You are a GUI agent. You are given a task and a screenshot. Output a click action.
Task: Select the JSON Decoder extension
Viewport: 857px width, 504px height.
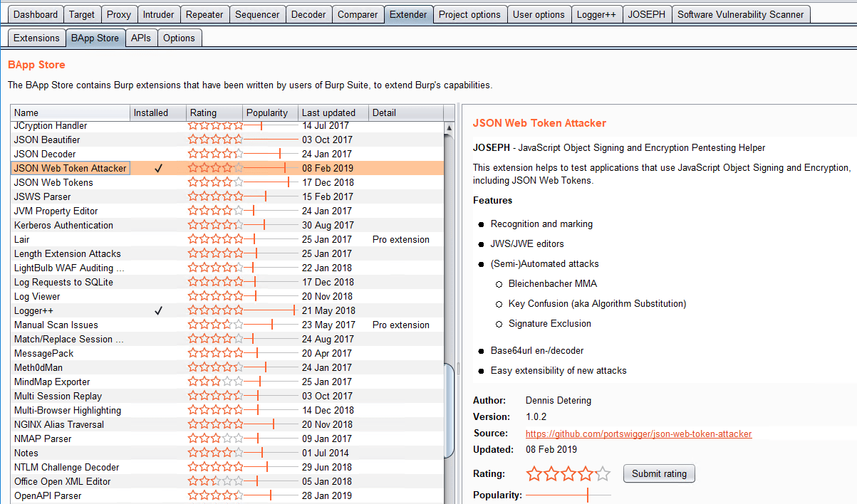pos(227,154)
